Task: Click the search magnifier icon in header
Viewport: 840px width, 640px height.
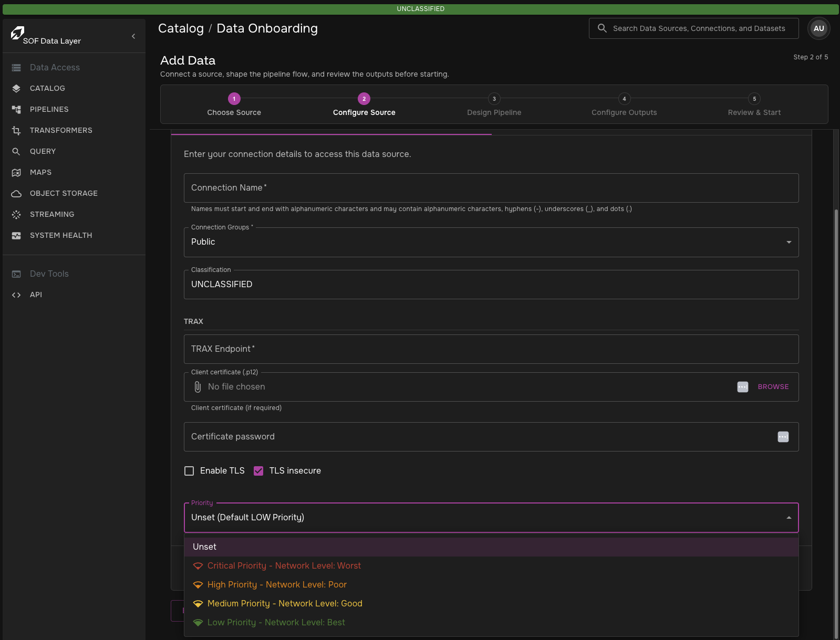Action: tap(602, 28)
